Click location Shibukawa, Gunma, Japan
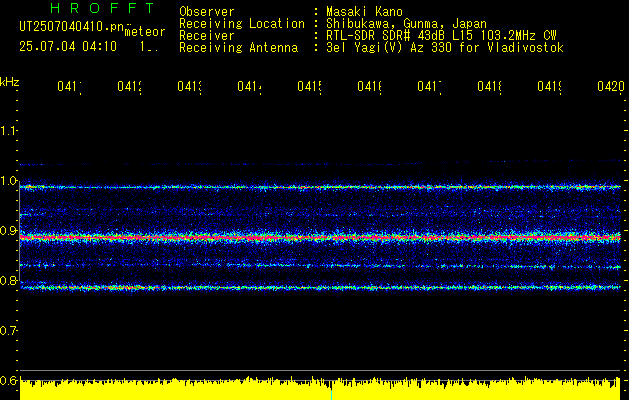This screenshot has height=400, width=629. (x=406, y=24)
